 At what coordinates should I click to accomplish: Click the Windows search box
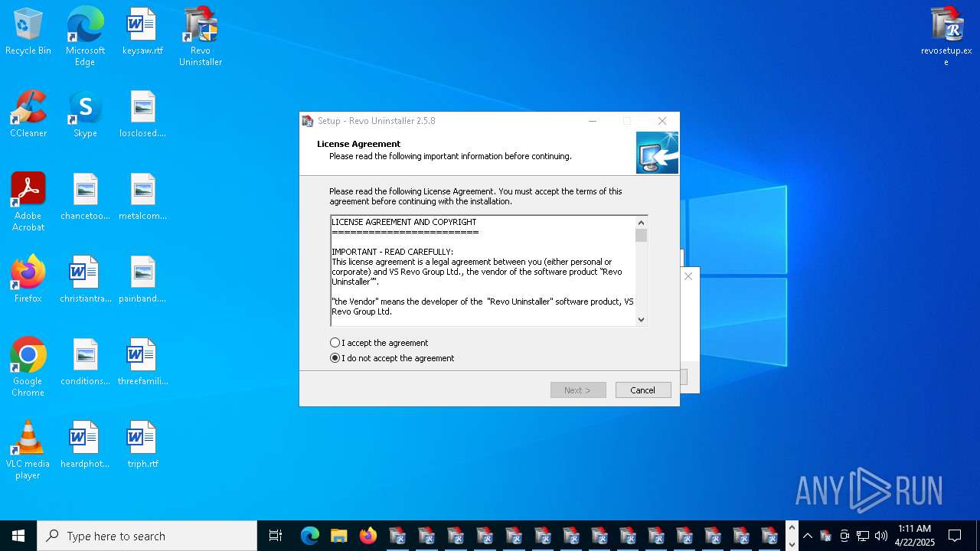click(147, 536)
